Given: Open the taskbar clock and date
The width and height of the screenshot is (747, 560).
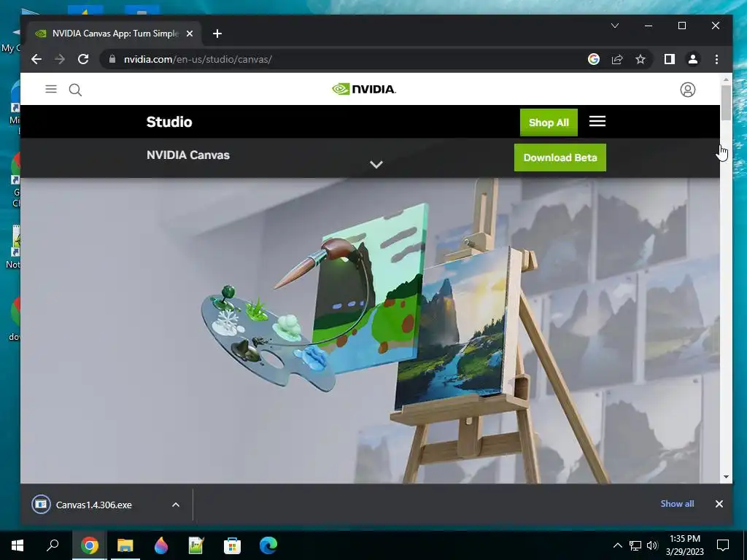Looking at the screenshot, I should point(684,545).
